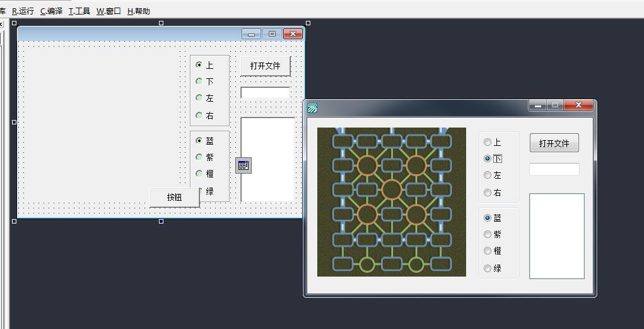
Task: Select the 橙 radio button on design form
Action: tap(200, 174)
